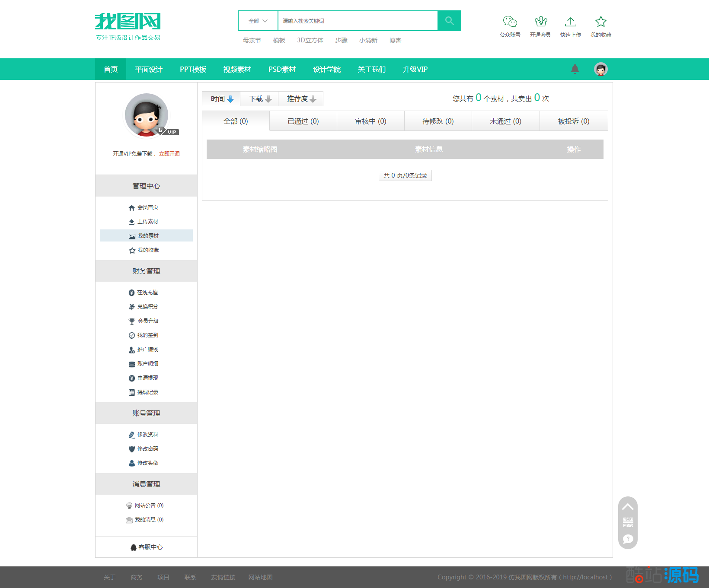Open 上传素材 in the sidebar
Viewport: 709px width, 588px height.
(147, 222)
